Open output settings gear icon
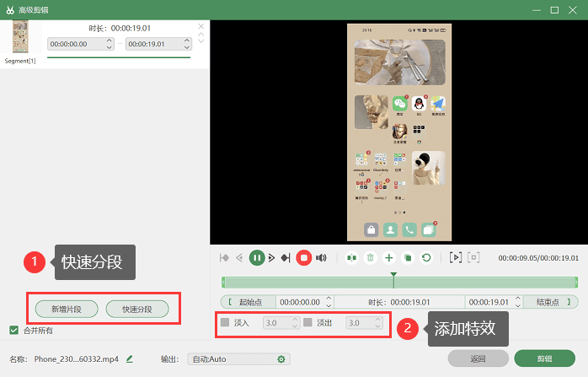Screen dimensions: 588x377 281,359
